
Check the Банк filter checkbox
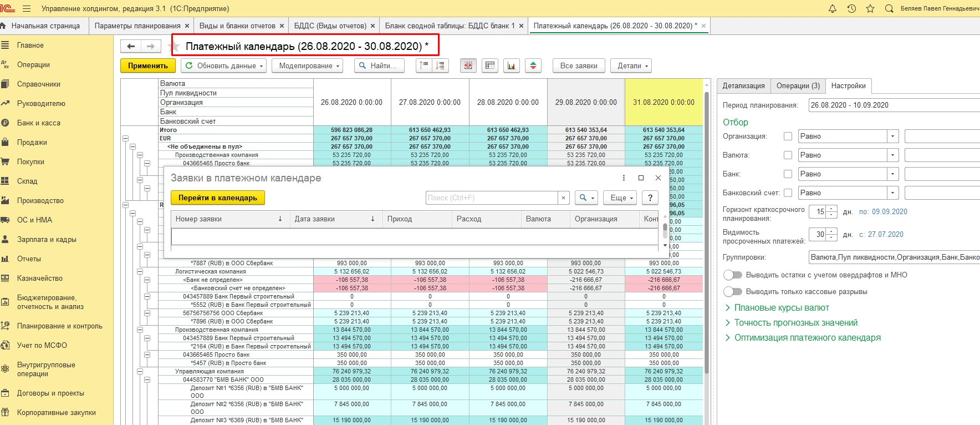tap(788, 174)
